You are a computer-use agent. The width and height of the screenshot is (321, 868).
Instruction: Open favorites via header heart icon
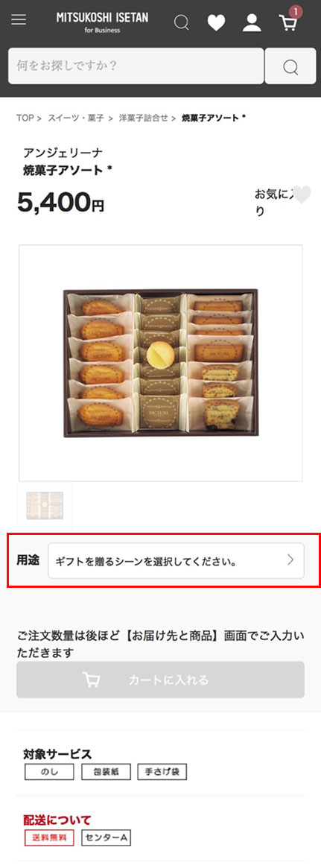216,22
